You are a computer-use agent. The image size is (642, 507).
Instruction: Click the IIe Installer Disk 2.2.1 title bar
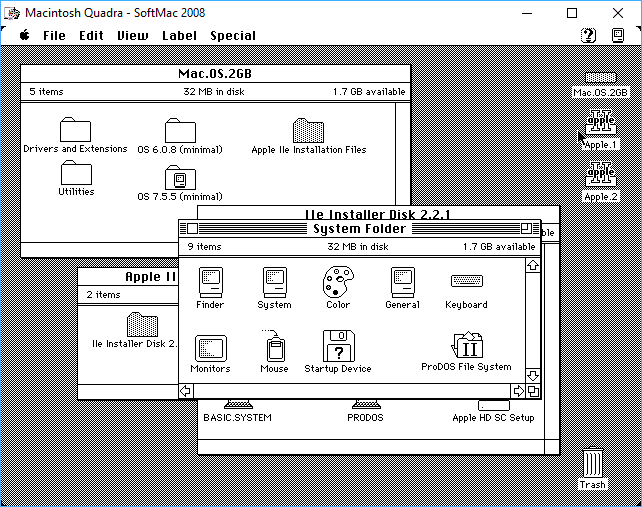(378, 213)
